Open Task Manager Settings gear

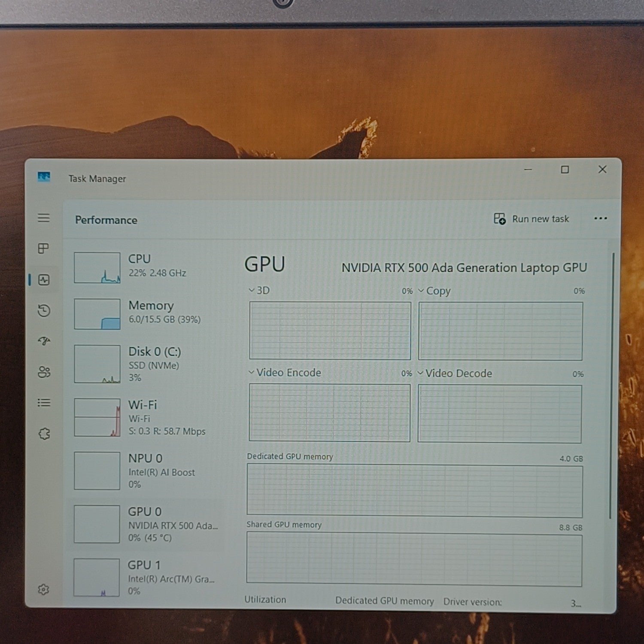43,589
